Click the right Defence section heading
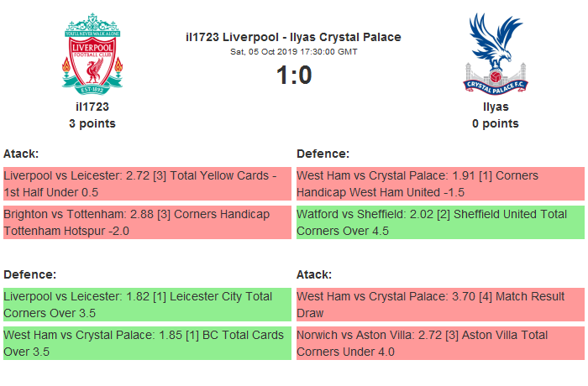Screen dimensions: 588x386 click(323, 154)
